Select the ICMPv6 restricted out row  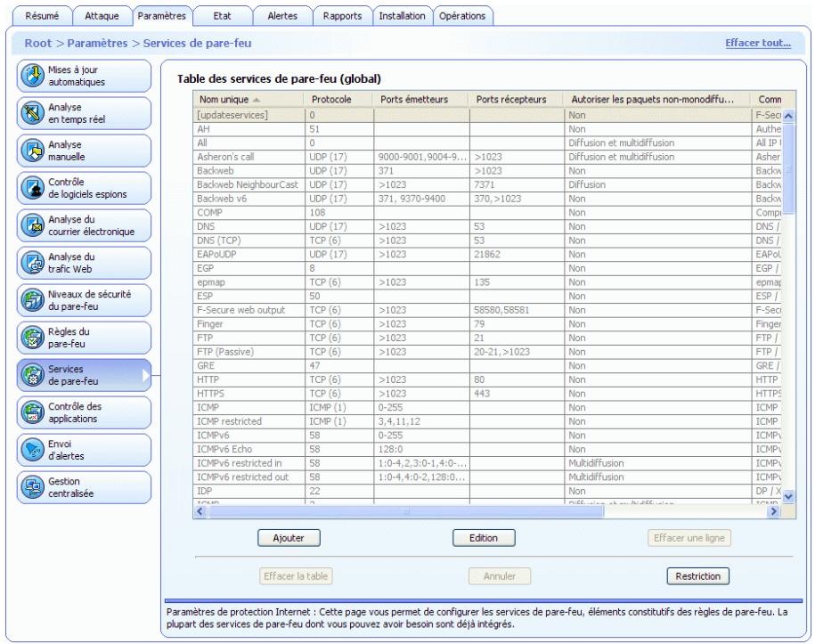[487, 477]
